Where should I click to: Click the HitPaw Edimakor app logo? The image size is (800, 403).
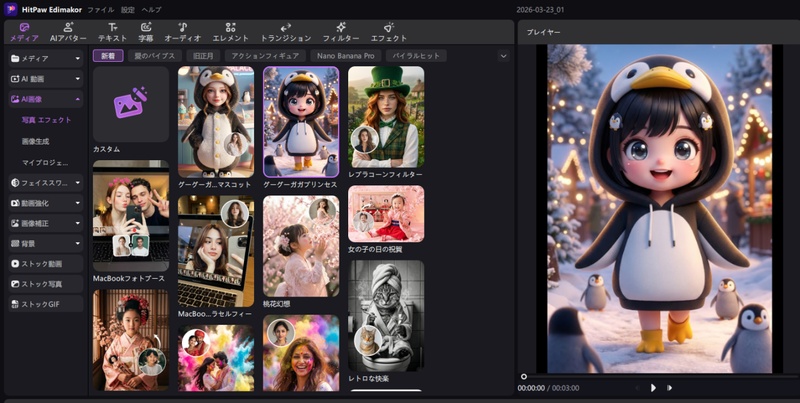coord(10,10)
